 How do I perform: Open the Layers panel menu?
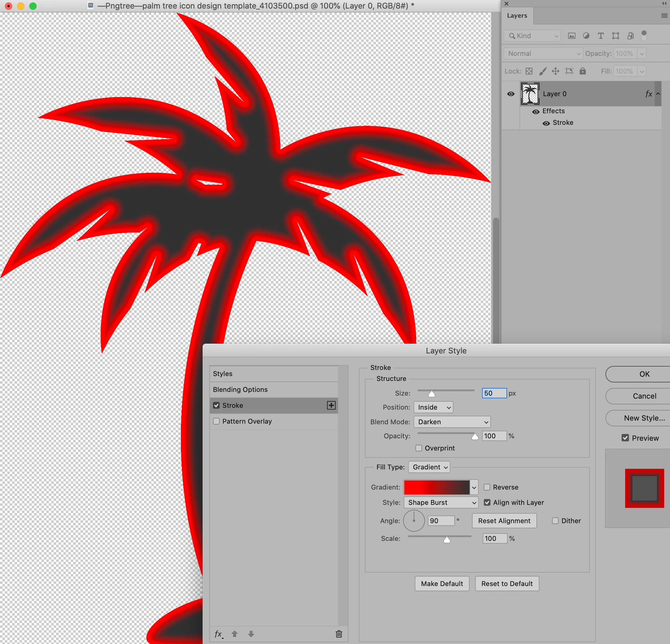pyautogui.click(x=664, y=16)
